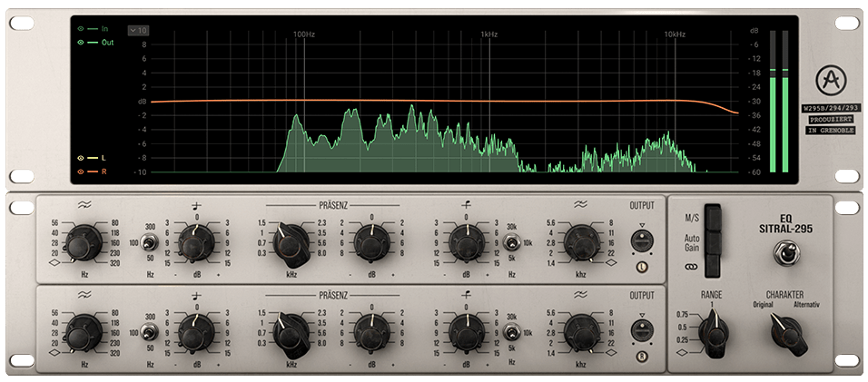Click the top channel high-pass filter Hz knob
This screenshot has height=382, width=868.
click(x=84, y=242)
